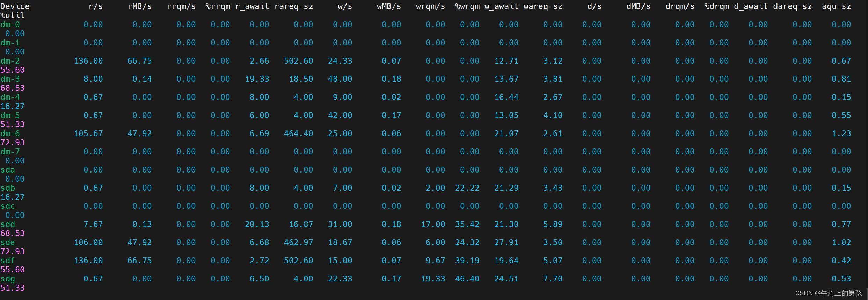Select device name dm-7
This screenshot has width=868, height=300.
10,152
